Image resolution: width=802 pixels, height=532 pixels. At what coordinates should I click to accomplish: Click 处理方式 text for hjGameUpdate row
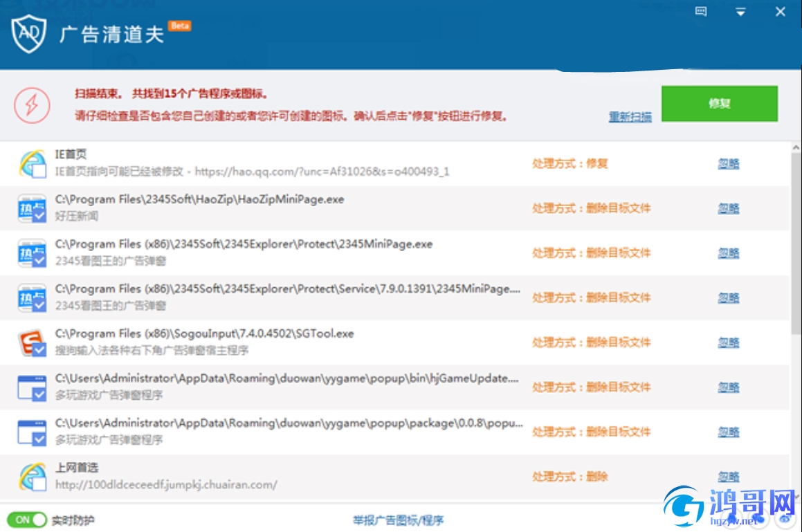591,387
